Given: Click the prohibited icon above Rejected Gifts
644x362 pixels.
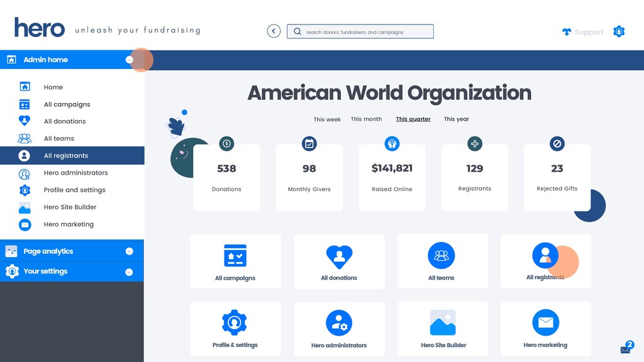Looking at the screenshot, I should tap(557, 144).
